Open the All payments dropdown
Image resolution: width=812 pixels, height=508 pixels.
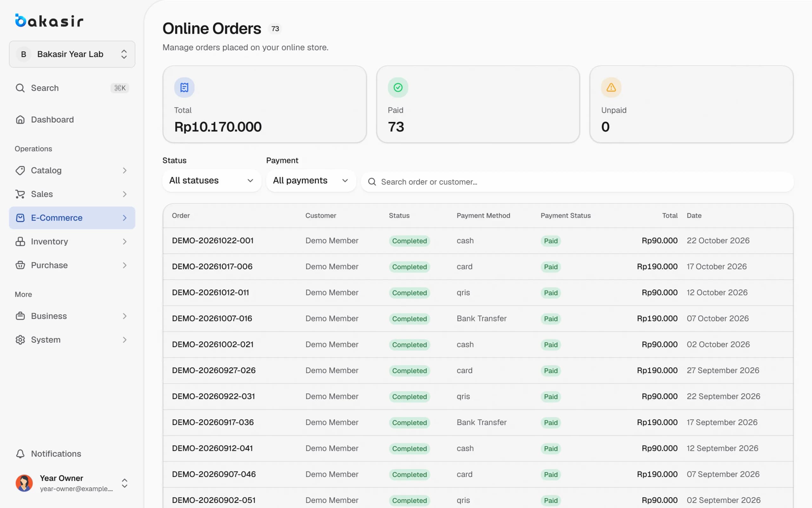[311, 181]
